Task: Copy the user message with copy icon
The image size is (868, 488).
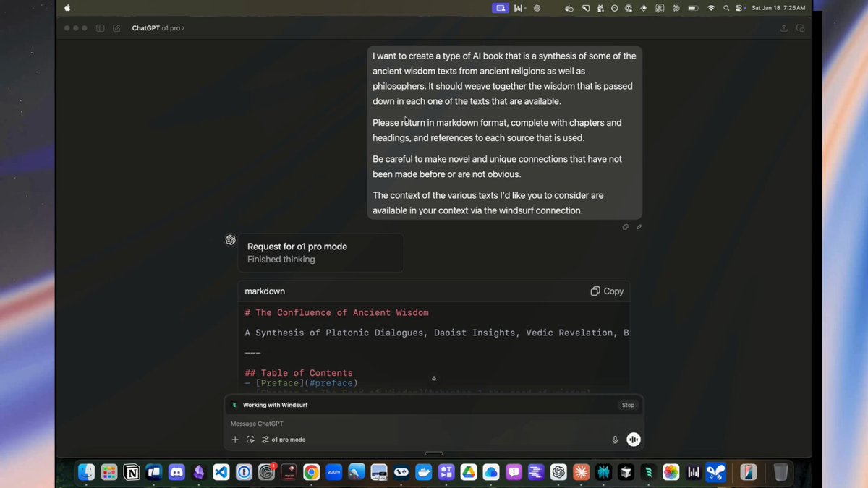Action: [x=625, y=227]
